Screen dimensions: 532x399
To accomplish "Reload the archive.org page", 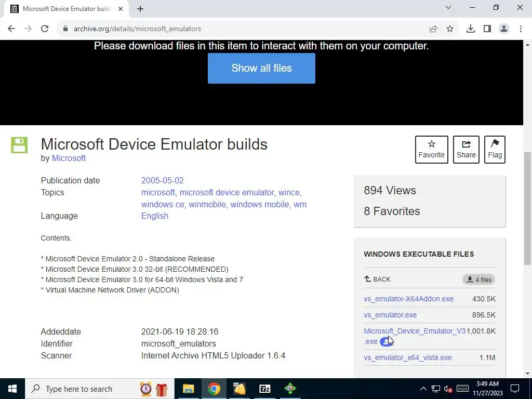I will [x=45, y=29].
